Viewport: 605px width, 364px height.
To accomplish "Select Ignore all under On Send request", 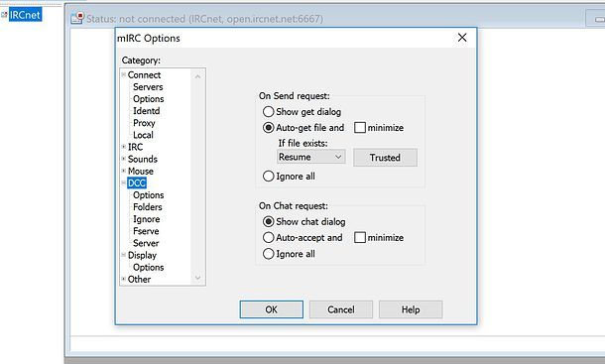I will [268, 177].
